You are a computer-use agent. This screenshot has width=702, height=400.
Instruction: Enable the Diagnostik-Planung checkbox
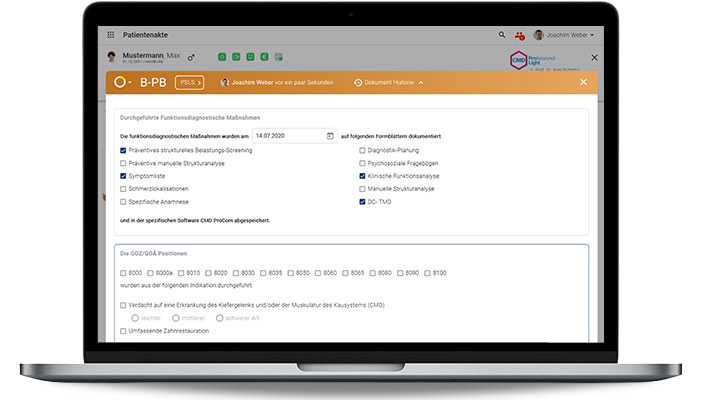(362, 150)
